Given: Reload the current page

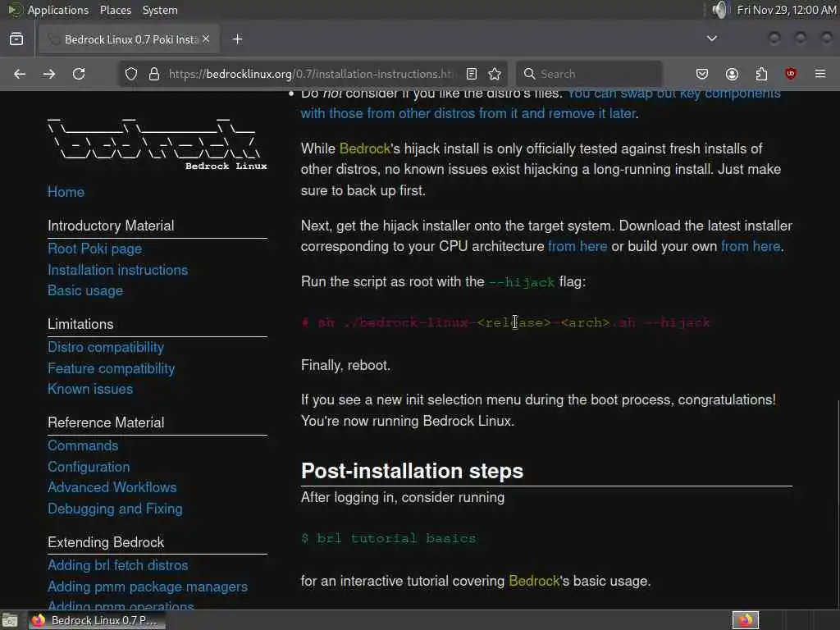Looking at the screenshot, I should click(79, 74).
